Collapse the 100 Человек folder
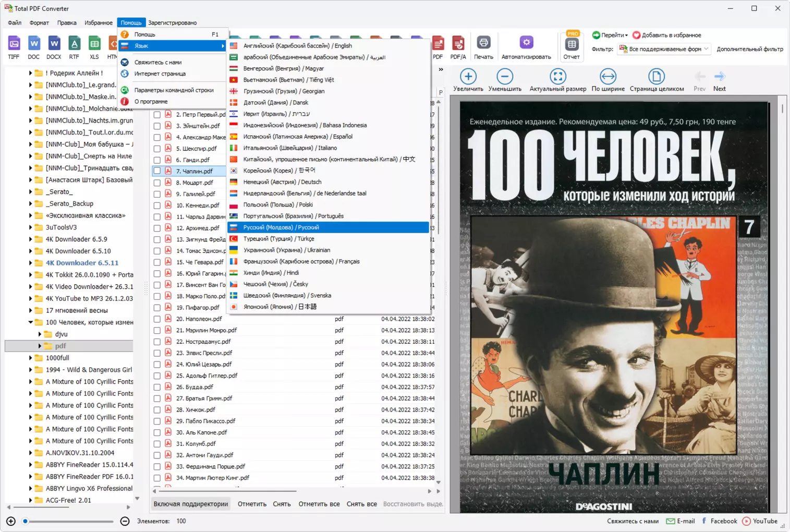 coord(30,322)
